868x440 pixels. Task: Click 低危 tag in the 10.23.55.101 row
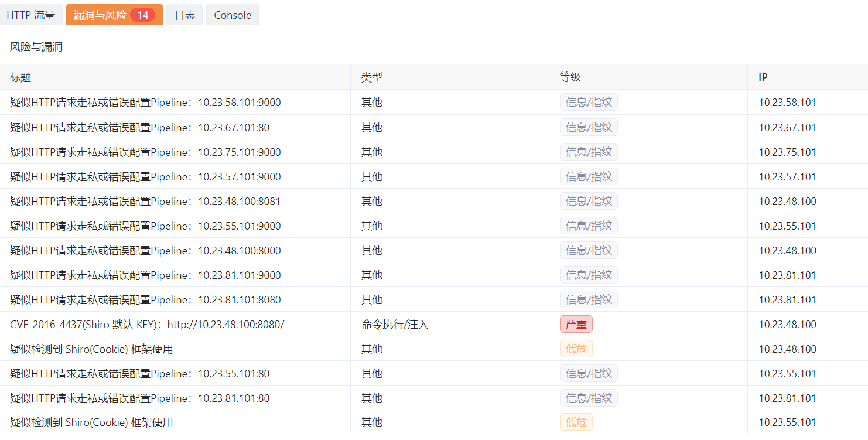pyautogui.click(x=576, y=422)
